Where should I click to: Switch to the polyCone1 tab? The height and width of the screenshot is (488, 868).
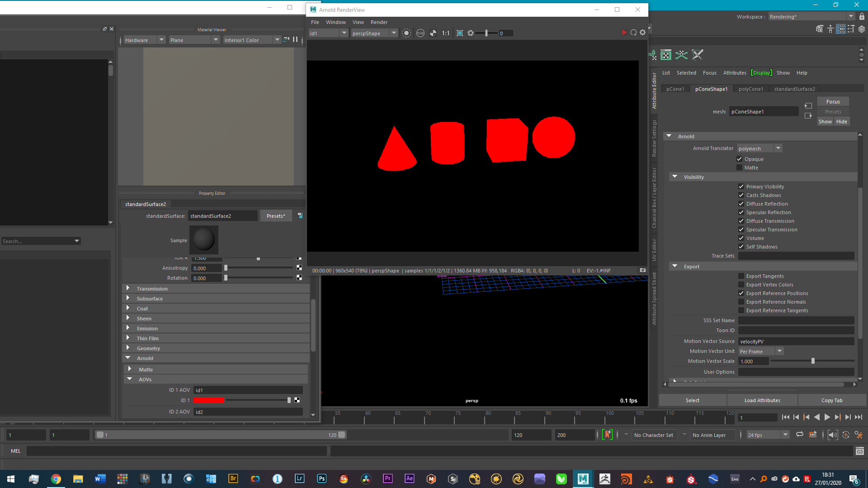[750, 89]
